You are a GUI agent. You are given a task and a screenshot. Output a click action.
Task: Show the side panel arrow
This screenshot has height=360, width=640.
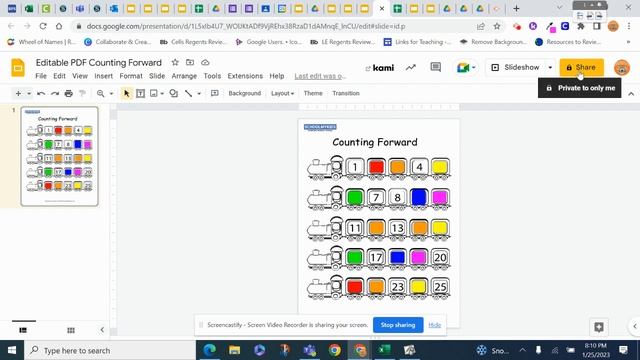[x=635, y=326]
